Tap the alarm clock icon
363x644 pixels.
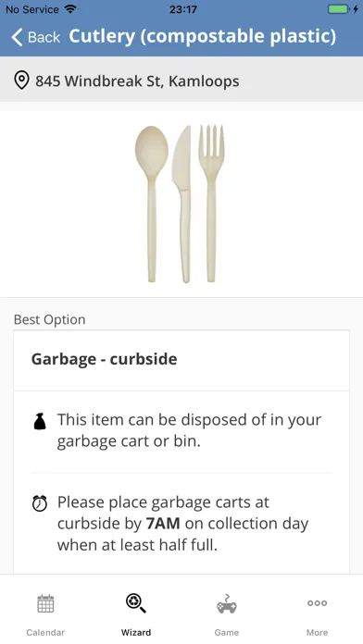pyautogui.click(x=40, y=503)
